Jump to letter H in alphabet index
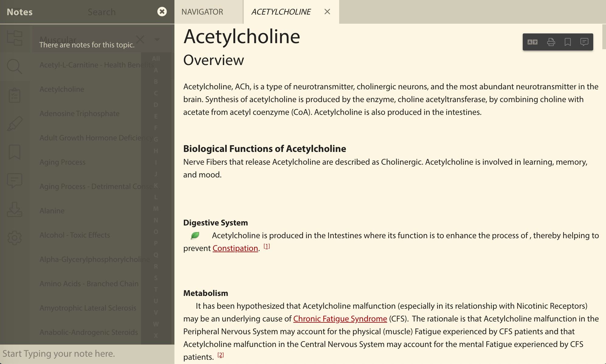 [x=156, y=151]
